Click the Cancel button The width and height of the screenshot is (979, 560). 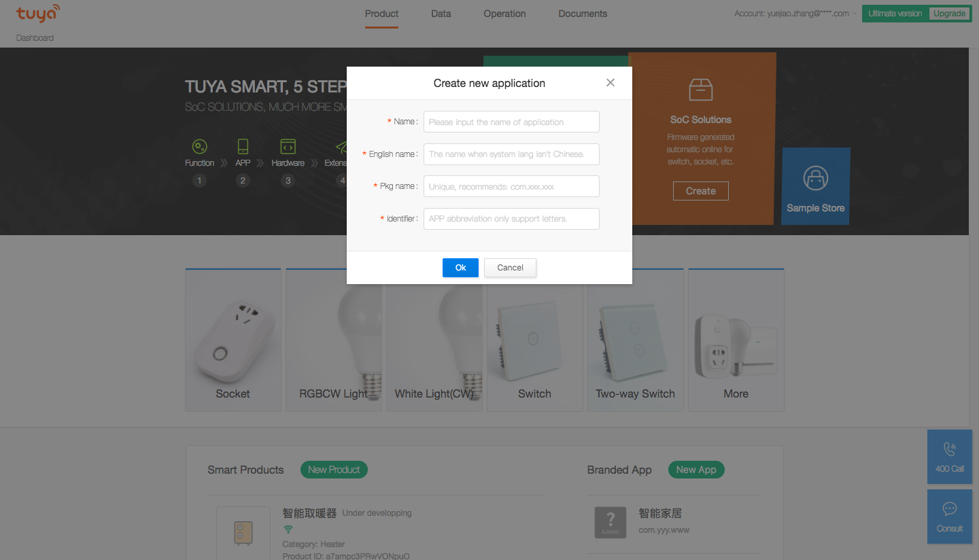click(510, 268)
